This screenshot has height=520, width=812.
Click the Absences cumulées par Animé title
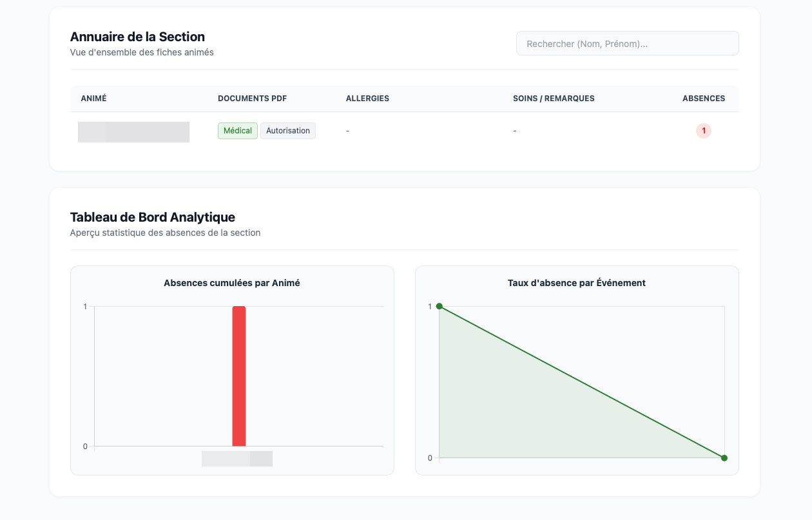pos(232,283)
